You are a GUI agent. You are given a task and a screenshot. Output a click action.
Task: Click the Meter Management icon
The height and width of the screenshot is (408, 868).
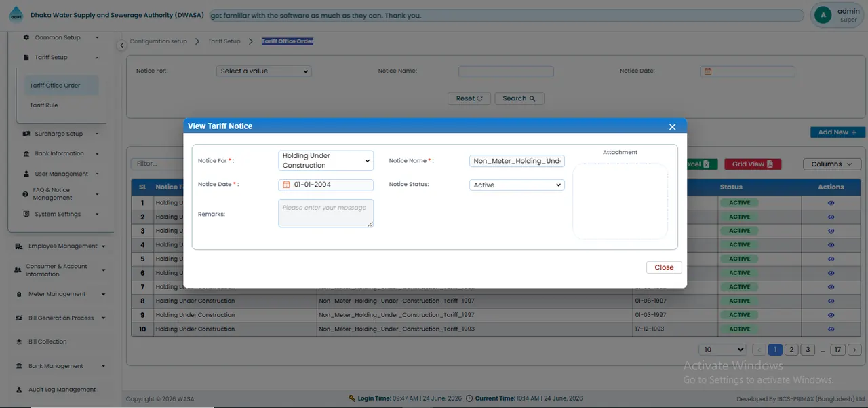pyautogui.click(x=20, y=294)
